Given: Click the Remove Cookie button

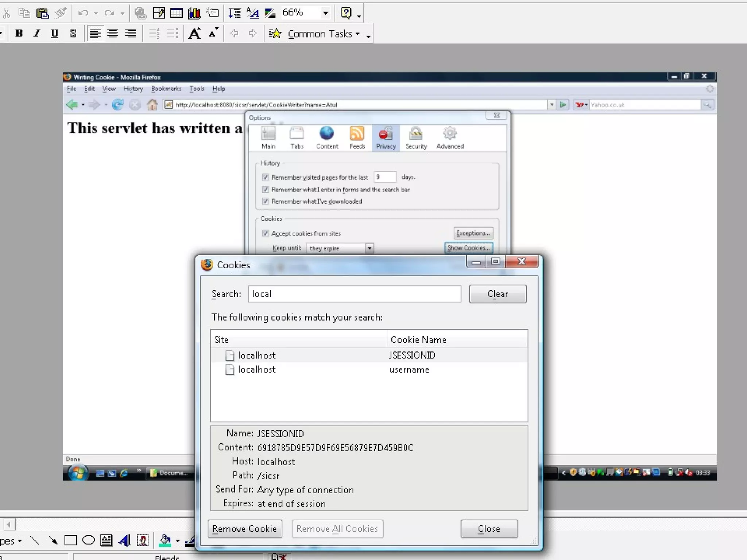Looking at the screenshot, I should [x=245, y=529].
